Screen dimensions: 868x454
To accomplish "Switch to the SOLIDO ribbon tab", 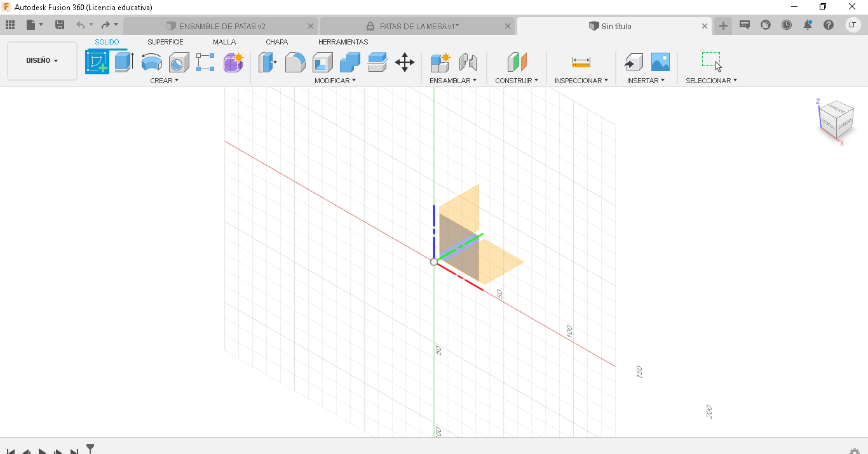I will [x=107, y=42].
